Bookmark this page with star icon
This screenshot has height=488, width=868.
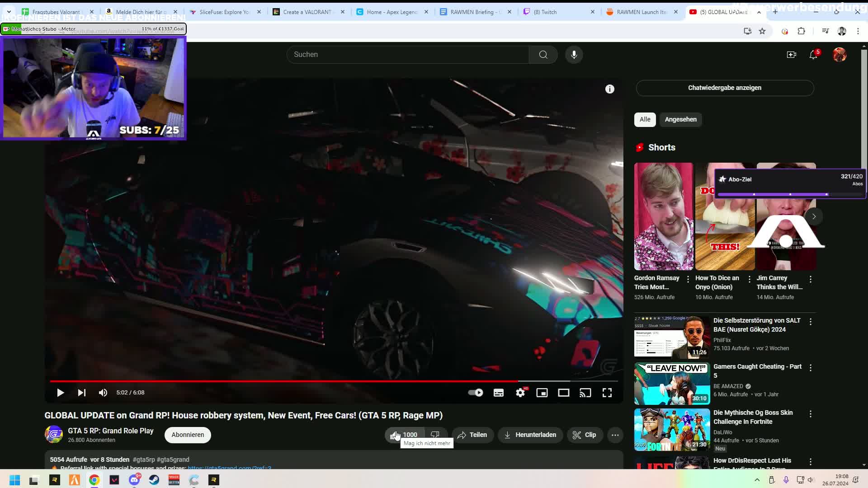762,31
